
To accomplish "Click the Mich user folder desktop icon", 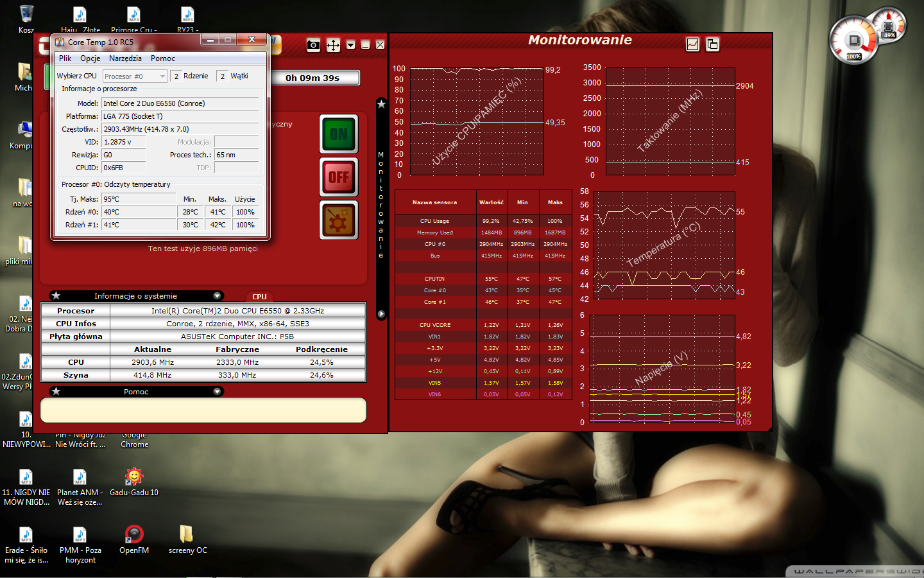I will tap(24, 77).
